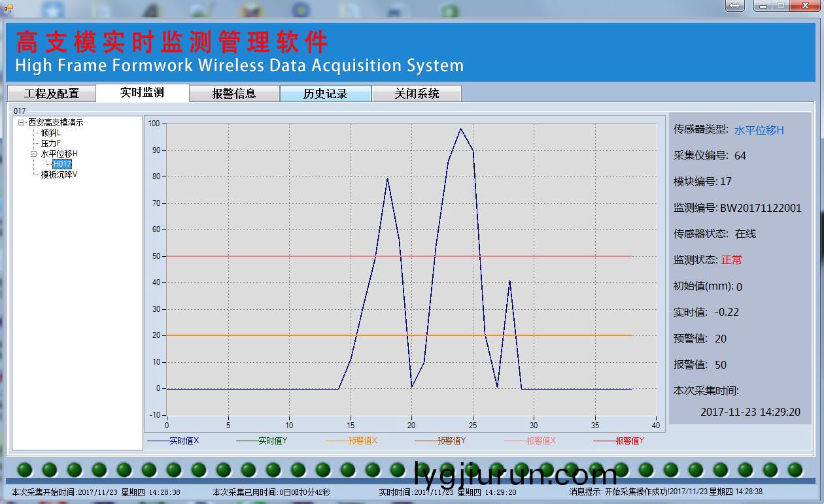Collapse the 水平位移H tree node
This screenshot has width=824, height=504.
(x=34, y=154)
